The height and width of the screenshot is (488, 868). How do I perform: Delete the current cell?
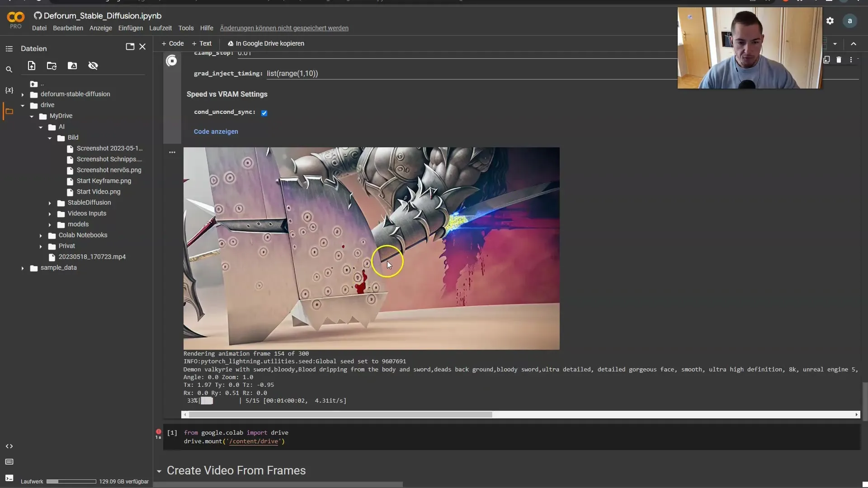click(839, 60)
